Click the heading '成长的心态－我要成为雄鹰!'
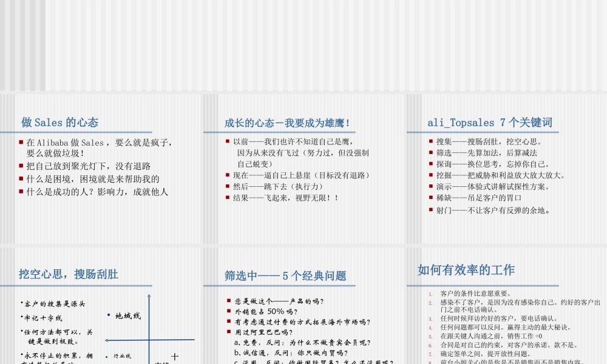The width and height of the screenshot is (607, 364). [x=287, y=123]
